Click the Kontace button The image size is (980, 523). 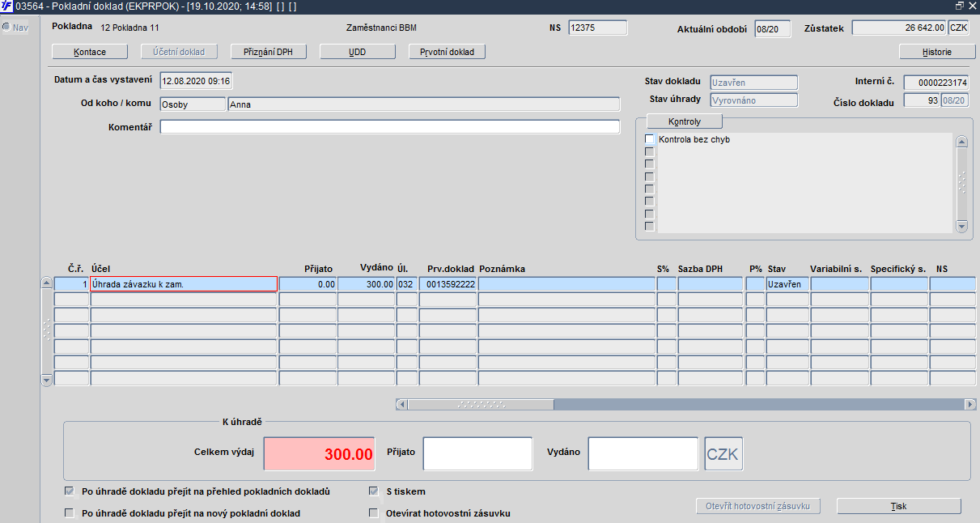[90, 52]
